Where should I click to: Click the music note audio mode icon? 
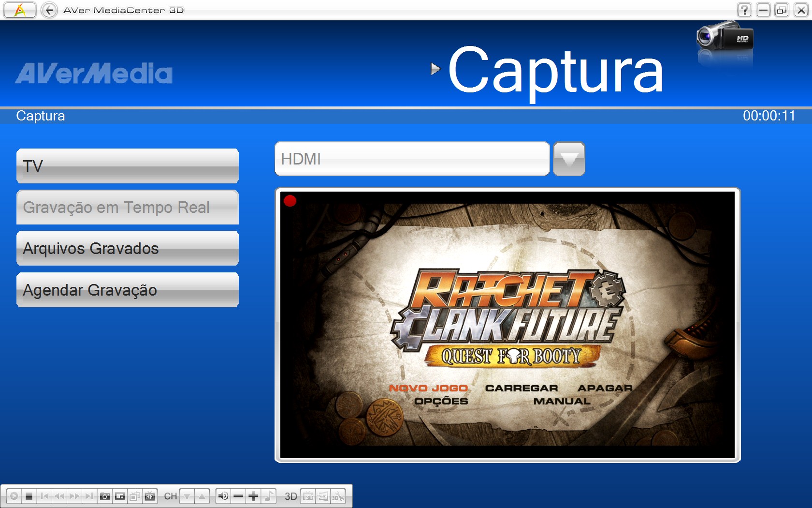tap(269, 496)
